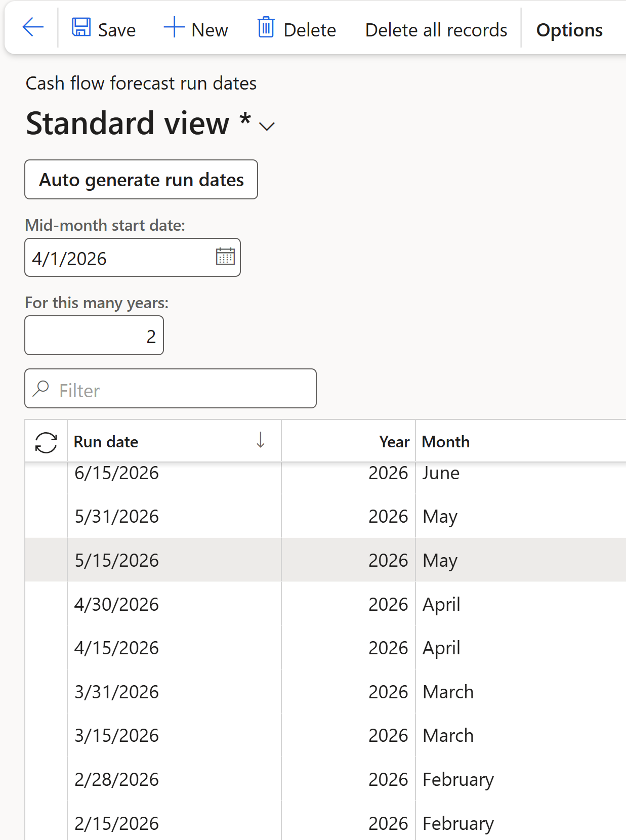Click the Run date sort arrow

coord(260,440)
